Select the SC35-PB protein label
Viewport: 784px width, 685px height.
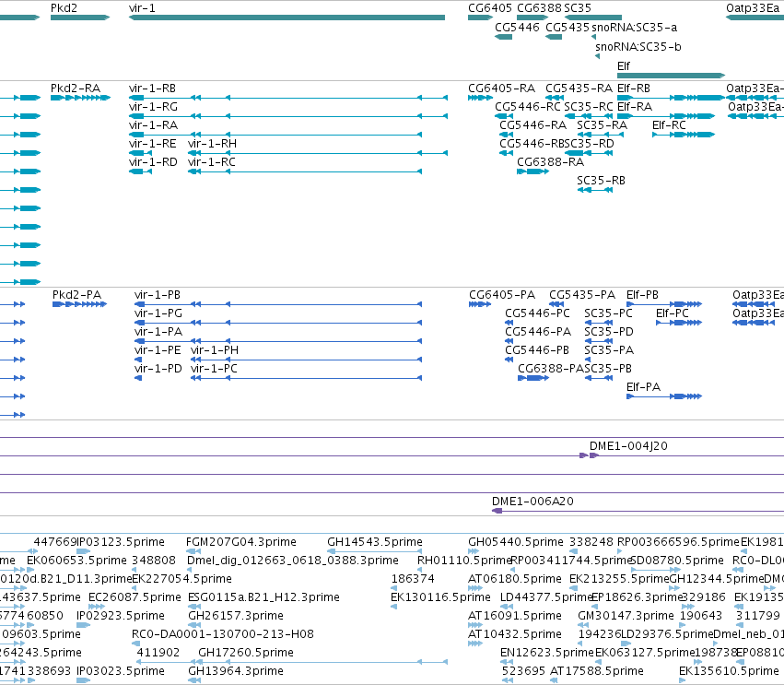click(x=609, y=369)
